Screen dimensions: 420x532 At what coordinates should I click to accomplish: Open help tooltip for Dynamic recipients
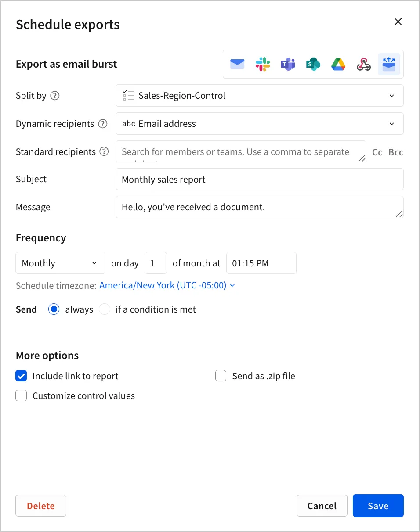103,124
